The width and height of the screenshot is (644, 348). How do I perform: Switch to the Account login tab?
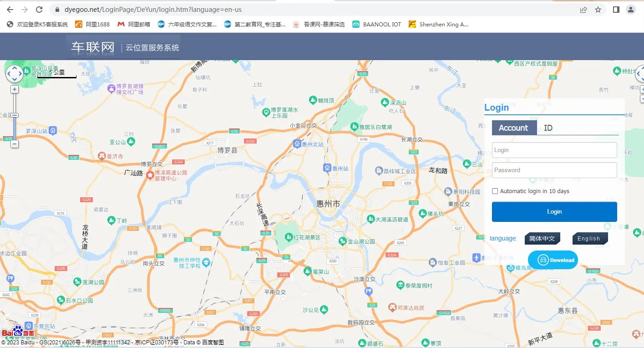click(513, 128)
